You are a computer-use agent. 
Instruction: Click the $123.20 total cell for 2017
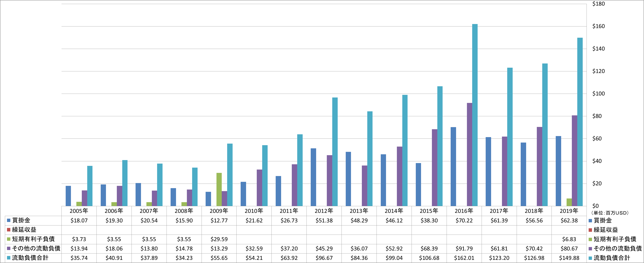coord(499,258)
